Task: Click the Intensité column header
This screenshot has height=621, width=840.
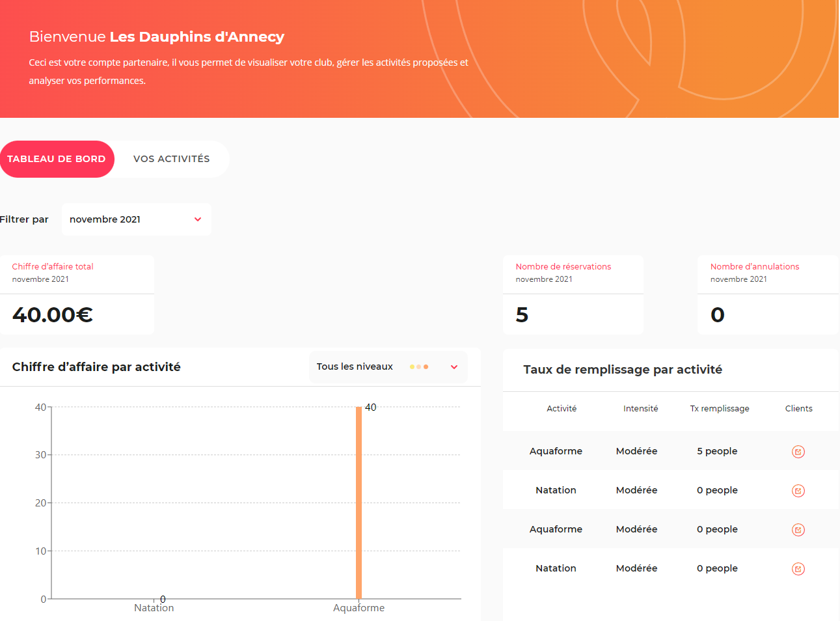Action: 640,409
